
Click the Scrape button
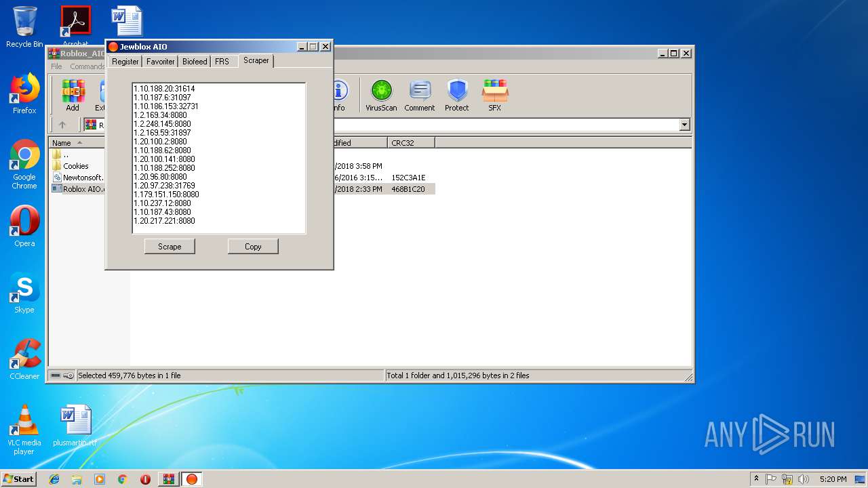tap(170, 247)
